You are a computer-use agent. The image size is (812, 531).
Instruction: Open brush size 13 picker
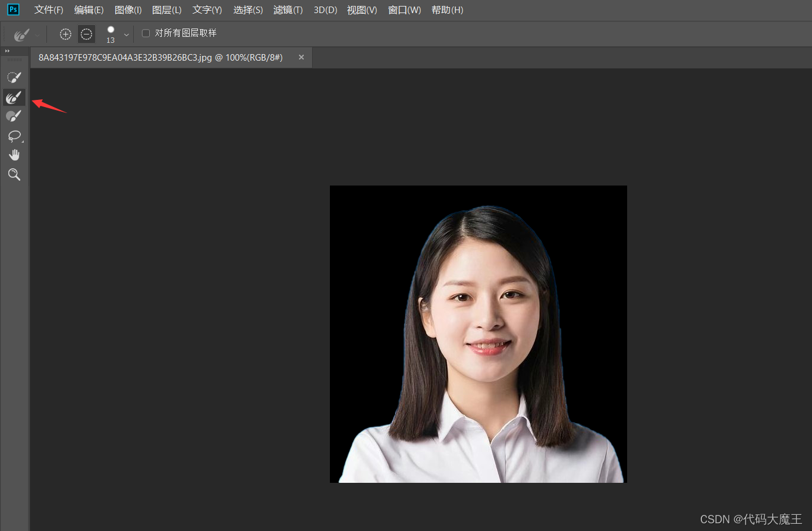[111, 34]
